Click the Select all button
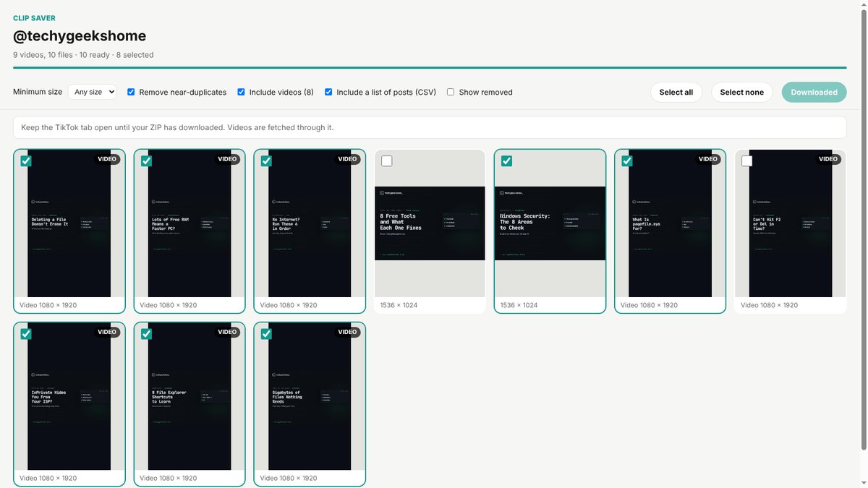868x488 pixels. 676,92
